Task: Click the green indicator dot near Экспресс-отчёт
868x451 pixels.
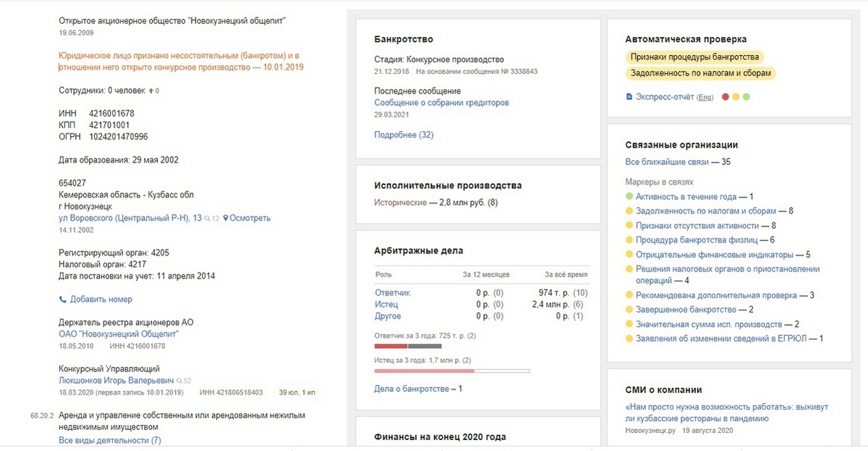Action: [746, 97]
